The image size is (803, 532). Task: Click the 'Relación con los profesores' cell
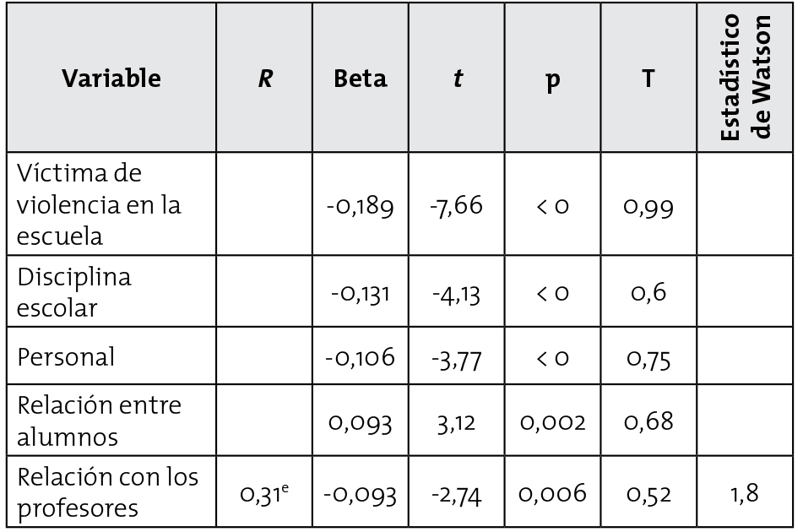(109, 490)
